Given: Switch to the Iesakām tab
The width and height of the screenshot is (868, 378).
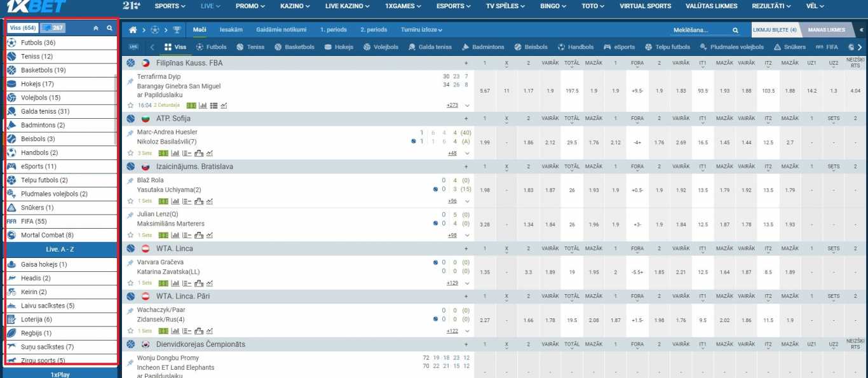Looking at the screenshot, I should (x=231, y=30).
